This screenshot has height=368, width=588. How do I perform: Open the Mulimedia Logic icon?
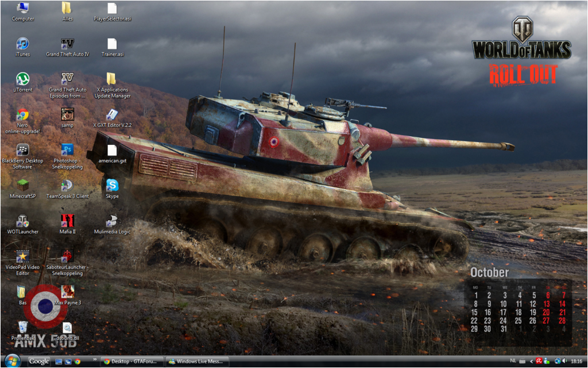(112, 224)
